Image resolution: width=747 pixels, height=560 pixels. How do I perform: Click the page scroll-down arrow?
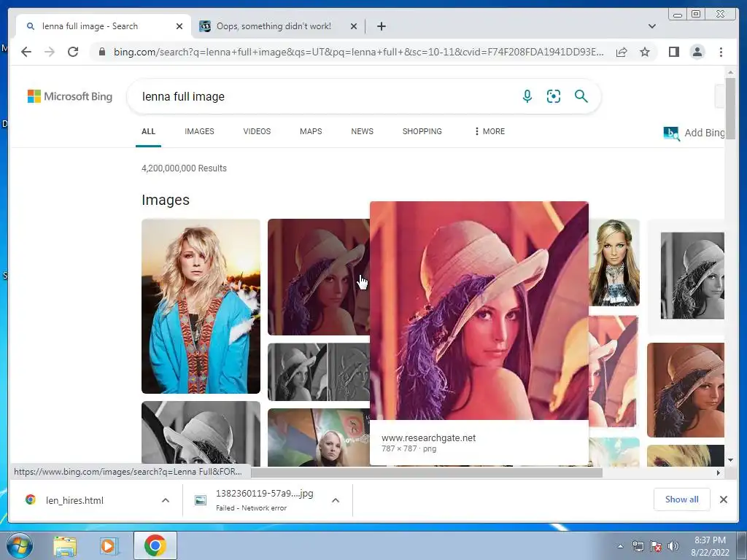pos(730,460)
